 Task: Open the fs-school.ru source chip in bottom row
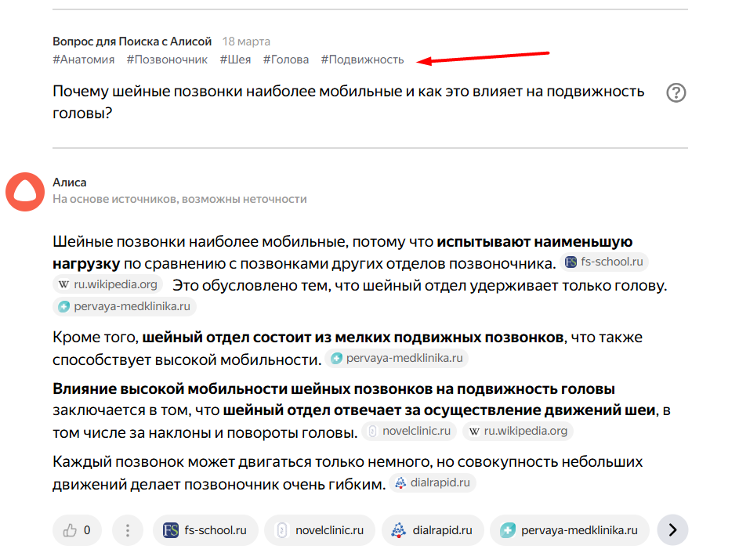tap(205, 530)
